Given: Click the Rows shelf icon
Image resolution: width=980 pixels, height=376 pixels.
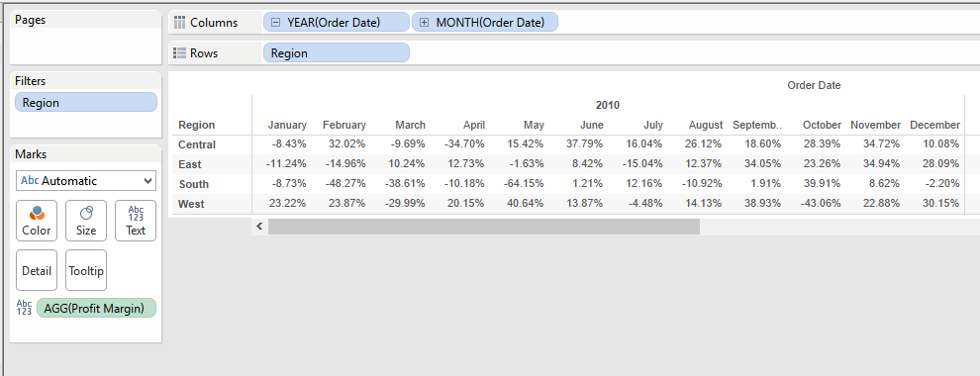Looking at the screenshot, I should [x=180, y=53].
